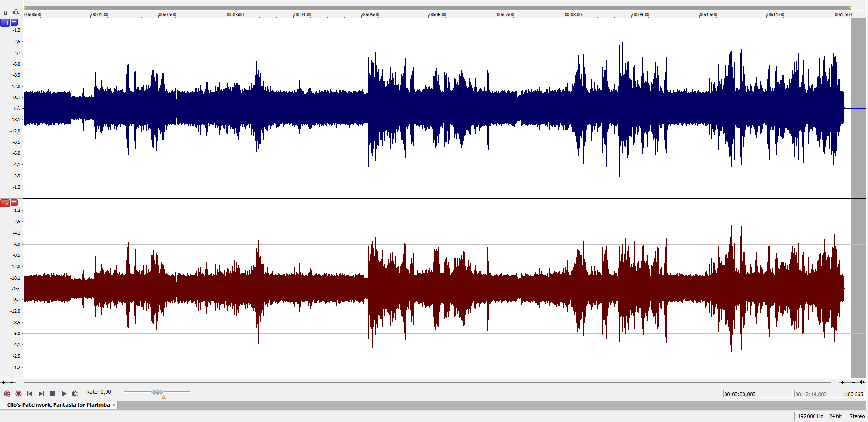Click the Arm record button
This screenshot has height=422, width=868.
tap(7, 394)
